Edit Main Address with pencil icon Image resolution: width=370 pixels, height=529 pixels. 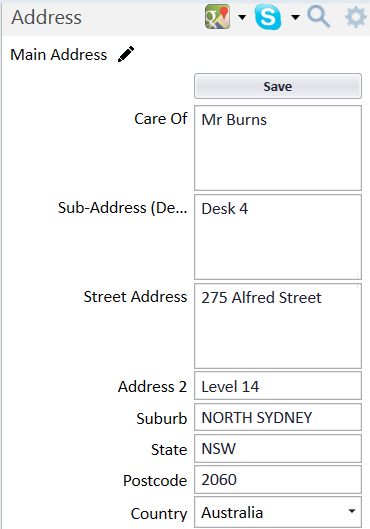[126, 54]
